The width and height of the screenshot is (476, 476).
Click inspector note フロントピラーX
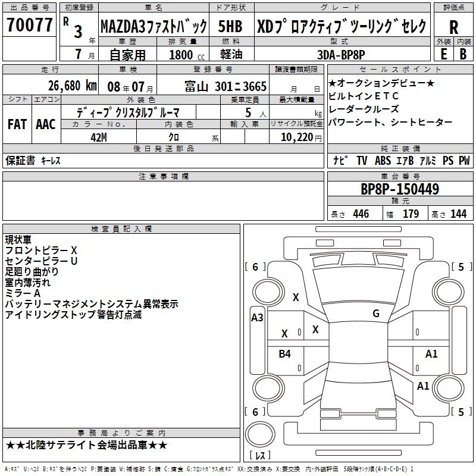pos(41,250)
